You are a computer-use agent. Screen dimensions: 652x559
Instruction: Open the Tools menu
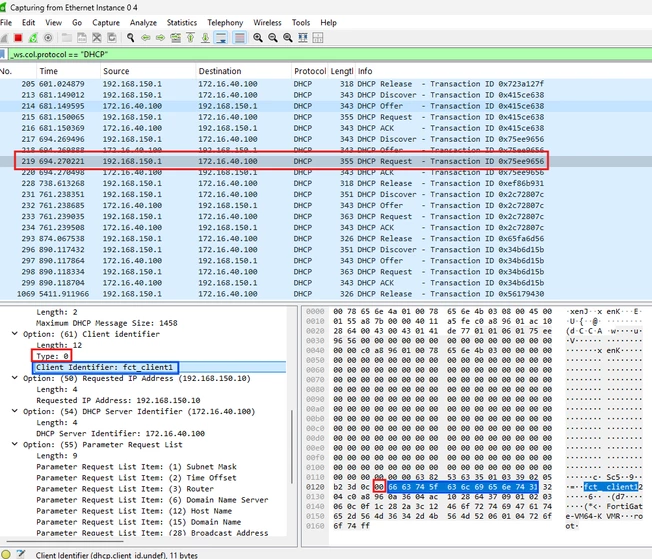click(x=301, y=23)
